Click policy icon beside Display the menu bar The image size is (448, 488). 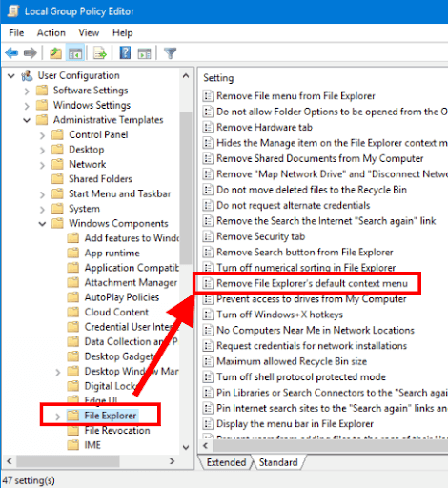coord(208,424)
